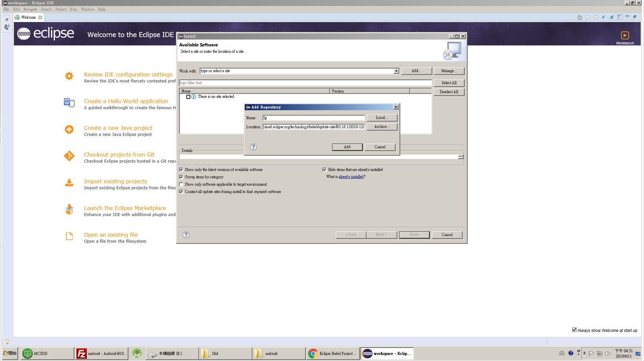Image resolution: width=644 pixels, height=361 pixels.
Task: Open the Search menu
Action: [46, 9]
